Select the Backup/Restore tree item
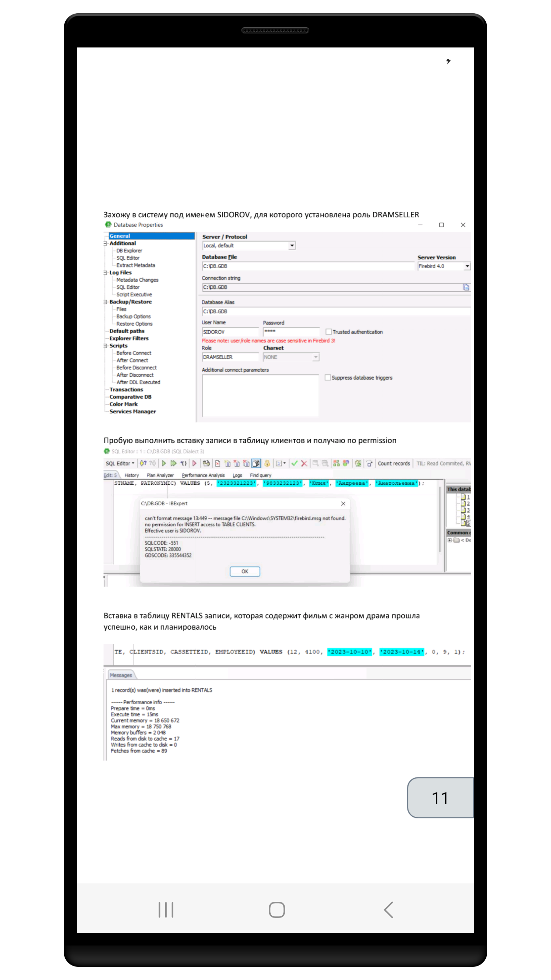 pos(132,302)
